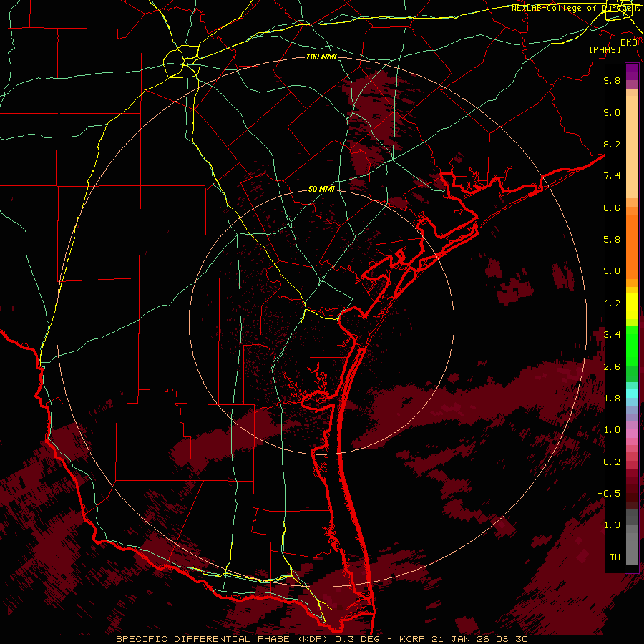Click the 5.0 value on color scale
Image resolution: width=644 pixels, height=644 pixels.
pyautogui.click(x=612, y=271)
